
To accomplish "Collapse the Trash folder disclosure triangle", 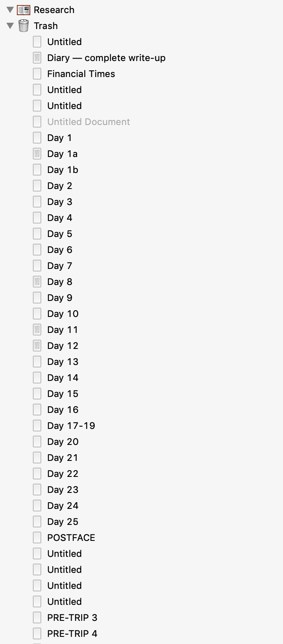I will [10, 26].
